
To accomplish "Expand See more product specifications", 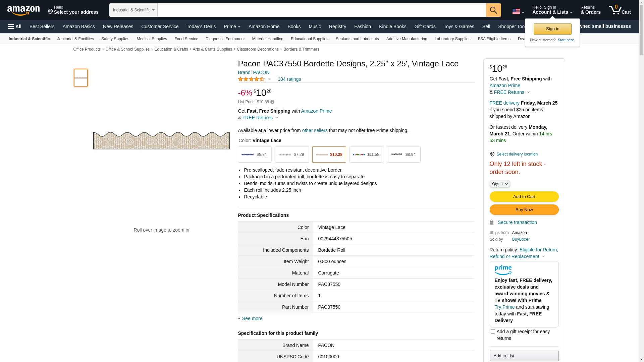I will pyautogui.click(x=252, y=318).
